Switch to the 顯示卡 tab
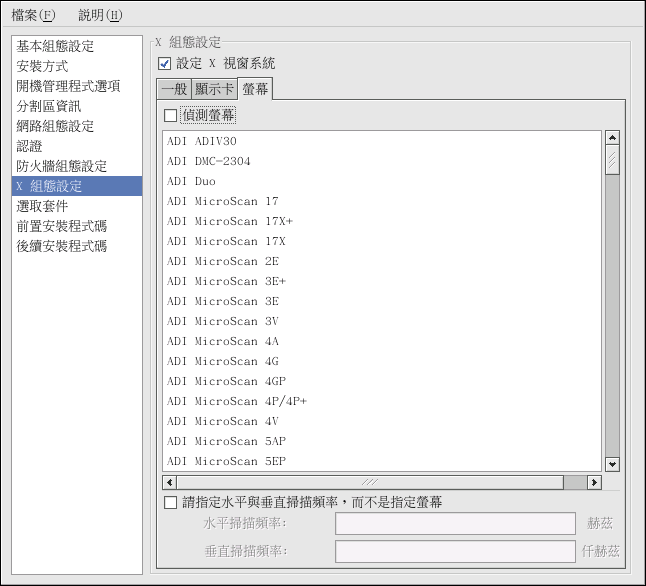 214,89
